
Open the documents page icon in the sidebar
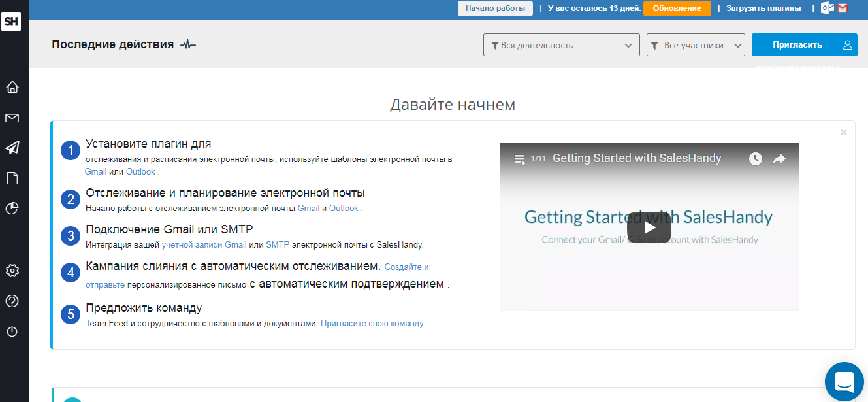pyautogui.click(x=12, y=178)
